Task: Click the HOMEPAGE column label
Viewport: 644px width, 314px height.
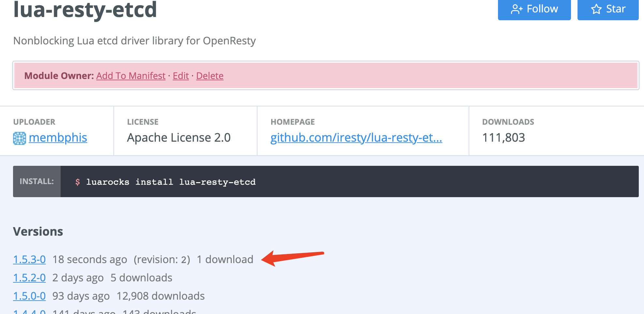Action: [x=293, y=122]
